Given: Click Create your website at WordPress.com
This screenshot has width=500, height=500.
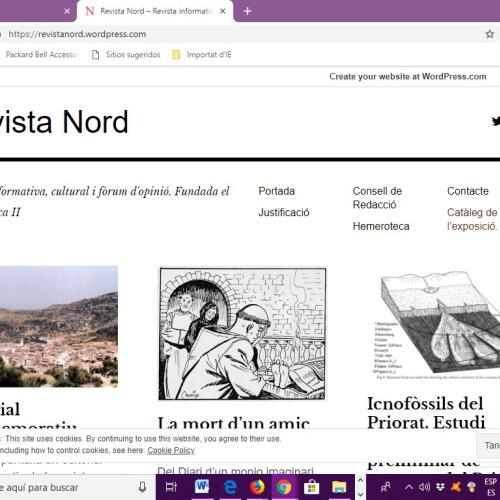Looking at the screenshot, I should click(408, 77).
